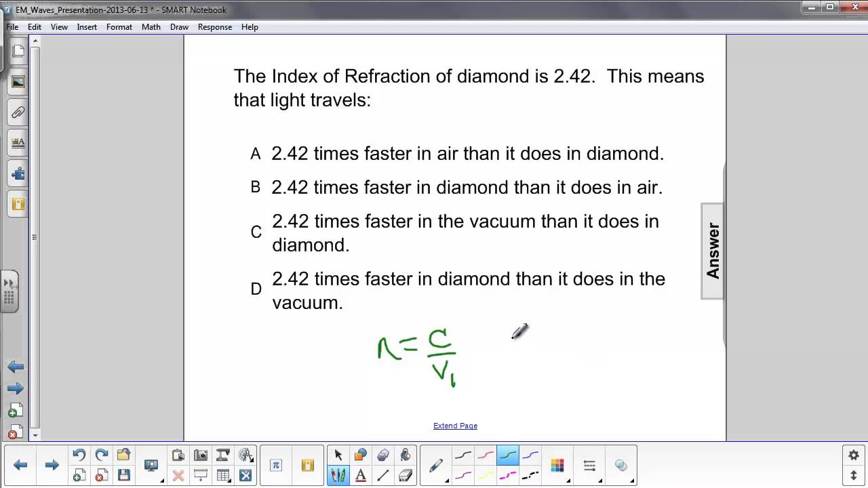Select the Eraser tool
Screen dimensions: 868x488
[406, 475]
